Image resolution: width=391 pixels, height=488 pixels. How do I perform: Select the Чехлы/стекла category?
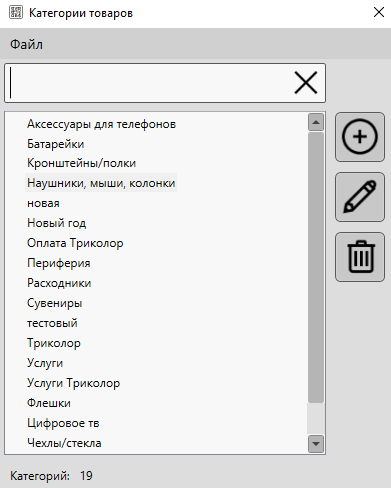(64, 443)
